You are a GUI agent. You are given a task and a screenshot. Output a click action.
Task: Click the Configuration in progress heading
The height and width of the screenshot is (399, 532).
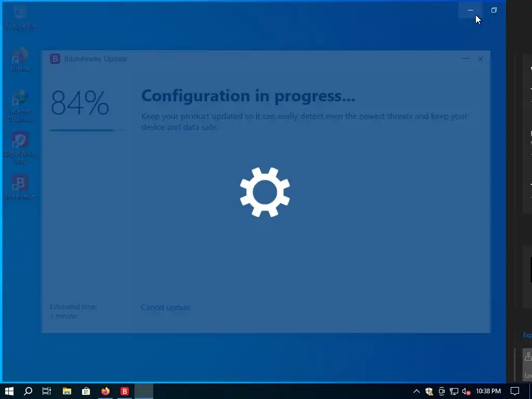point(248,96)
